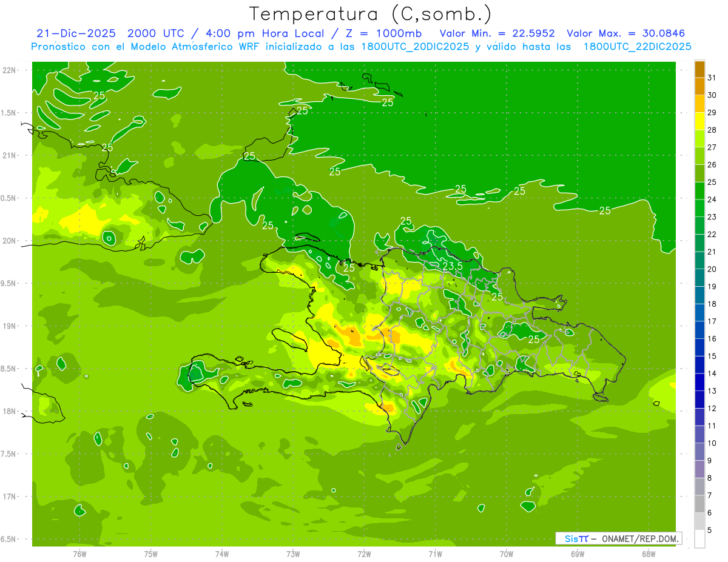
Task: Click the white swatch below the 5 label
Action: click(699, 539)
